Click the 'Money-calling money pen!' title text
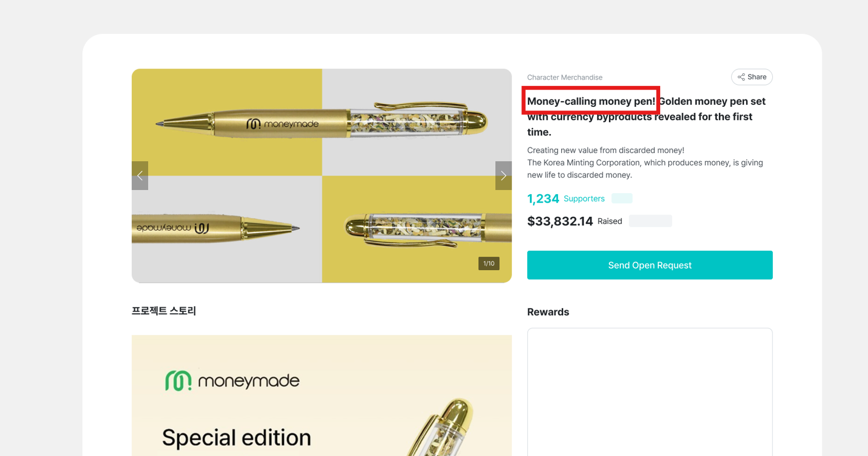 [x=591, y=101]
